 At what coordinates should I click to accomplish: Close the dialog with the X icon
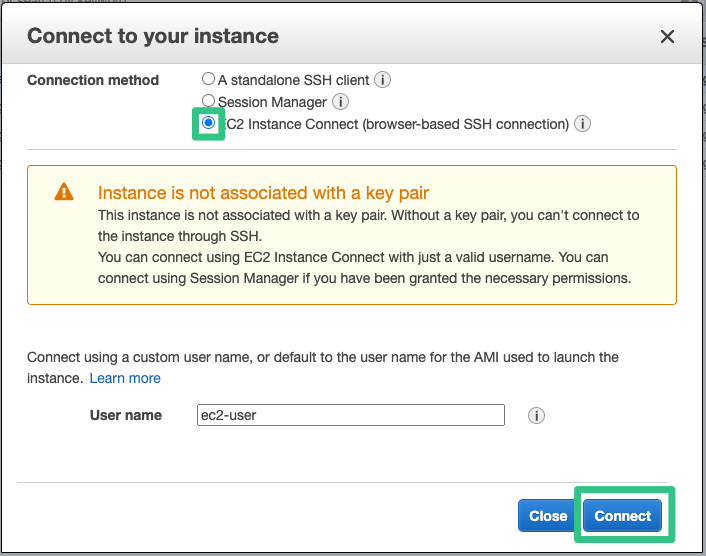point(667,36)
